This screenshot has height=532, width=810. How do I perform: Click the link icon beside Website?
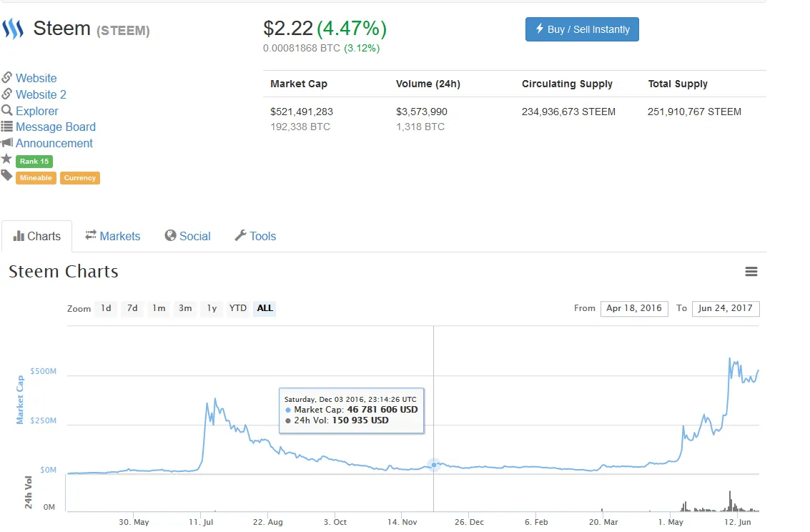pyautogui.click(x=6, y=77)
